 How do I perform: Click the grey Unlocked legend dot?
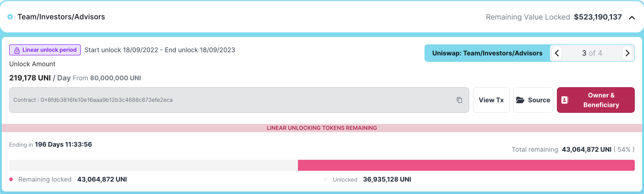pyautogui.click(x=325, y=179)
